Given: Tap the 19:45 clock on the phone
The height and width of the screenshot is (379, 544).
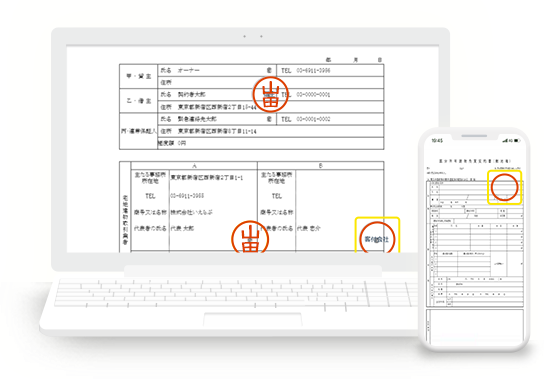Looking at the screenshot, I should tap(437, 141).
